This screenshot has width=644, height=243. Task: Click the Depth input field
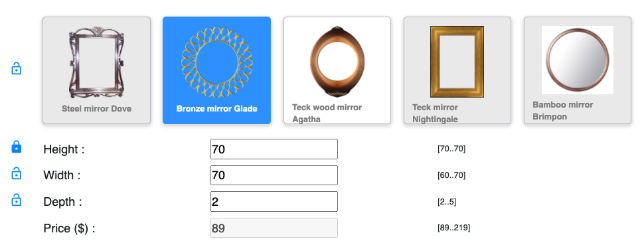[x=274, y=202]
